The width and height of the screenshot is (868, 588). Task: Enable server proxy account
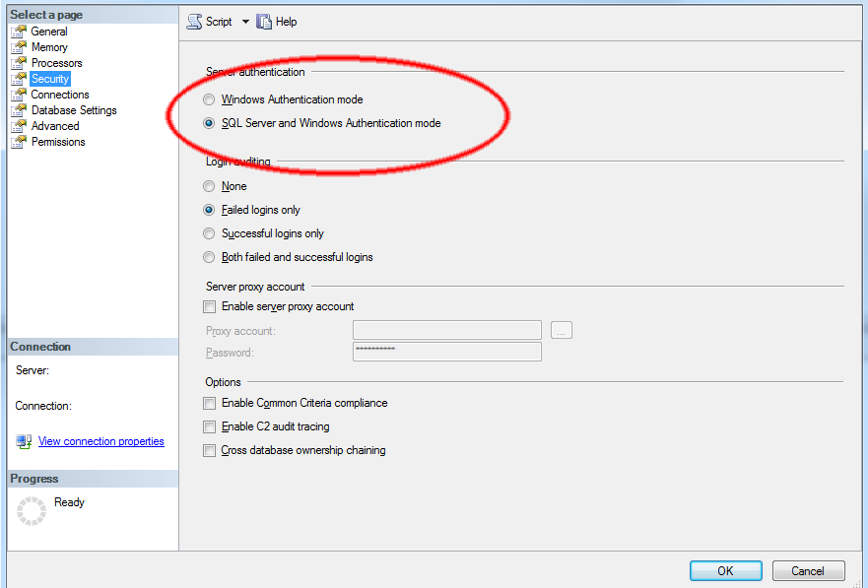point(209,306)
